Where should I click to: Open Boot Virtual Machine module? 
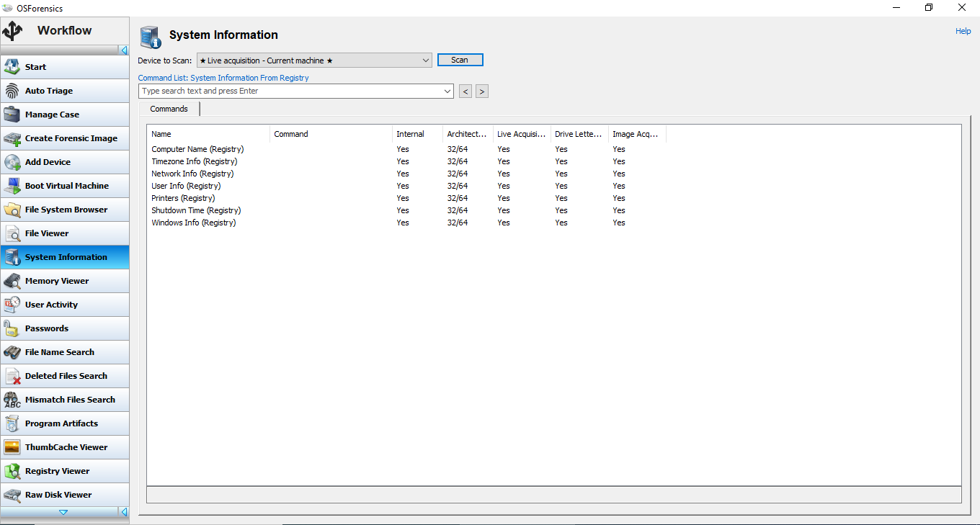click(x=65, y=186)
